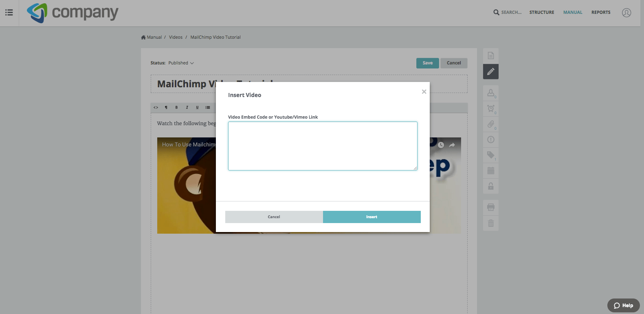Image resolution: width=644 pixels, height=314 pixels.
Task: Open the Help chat button
Action: pos(624,305)
